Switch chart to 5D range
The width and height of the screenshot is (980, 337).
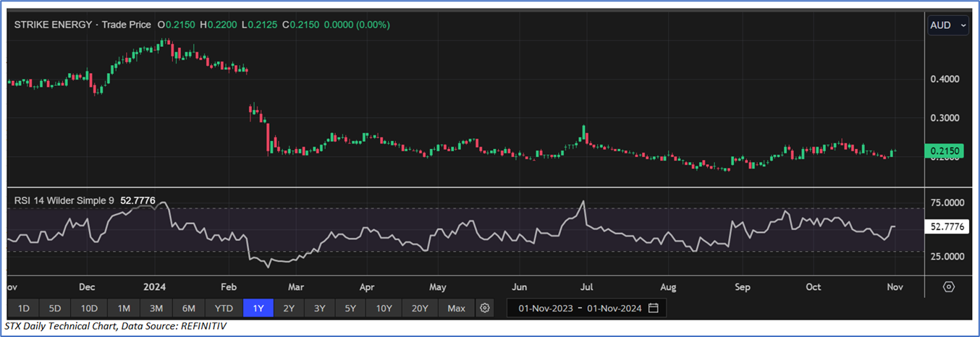tap(54, 308)
